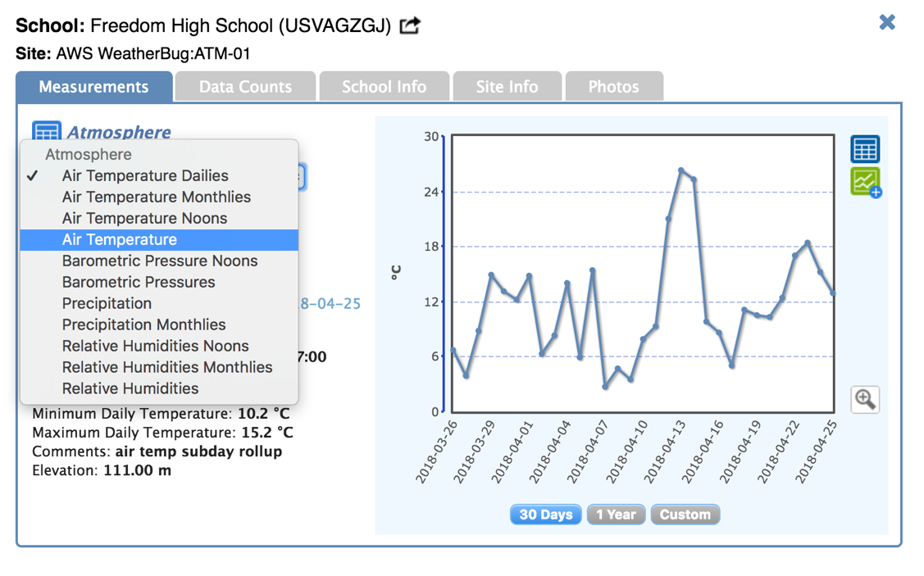924x576 pixels.
Task: Click the share icon beside the school name
Action: coord(410,25)
